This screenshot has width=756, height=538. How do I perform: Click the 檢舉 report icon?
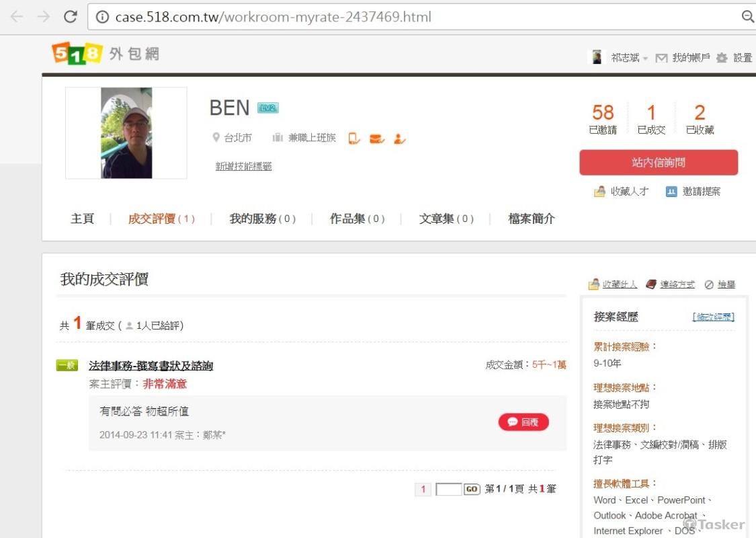click(x=709, y=284)
